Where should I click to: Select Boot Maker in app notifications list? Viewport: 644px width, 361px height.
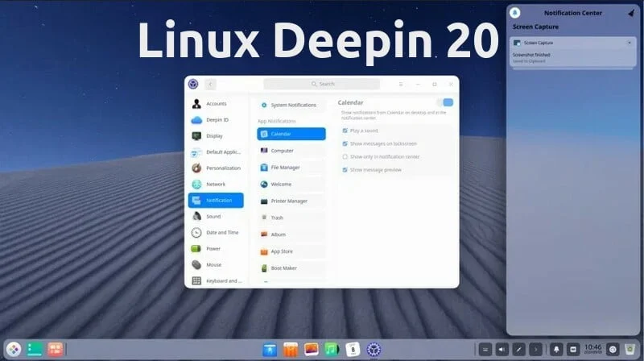click(291, 268)
